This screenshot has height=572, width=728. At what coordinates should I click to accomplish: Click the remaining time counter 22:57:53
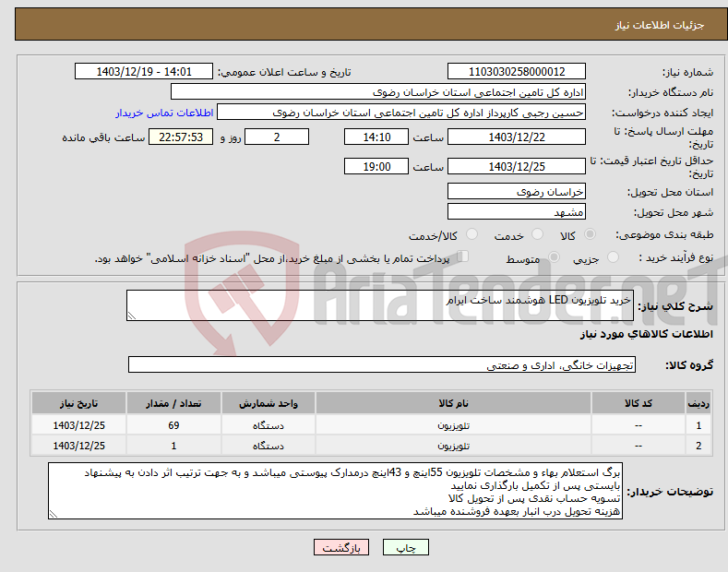181,137
